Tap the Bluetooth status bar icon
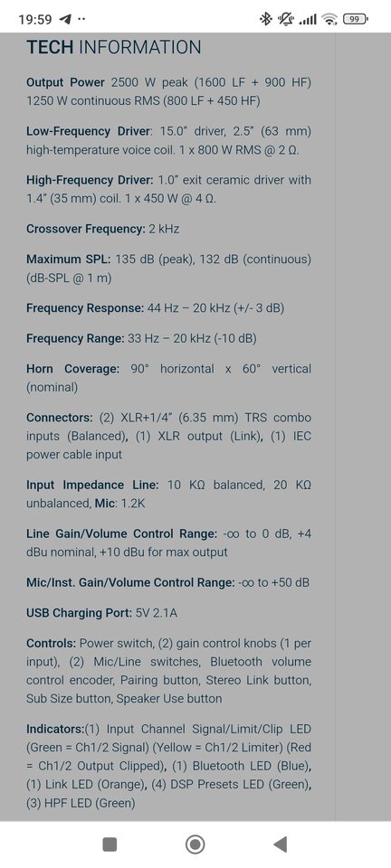This screenshot has width=391, height=868. (266, 19)
